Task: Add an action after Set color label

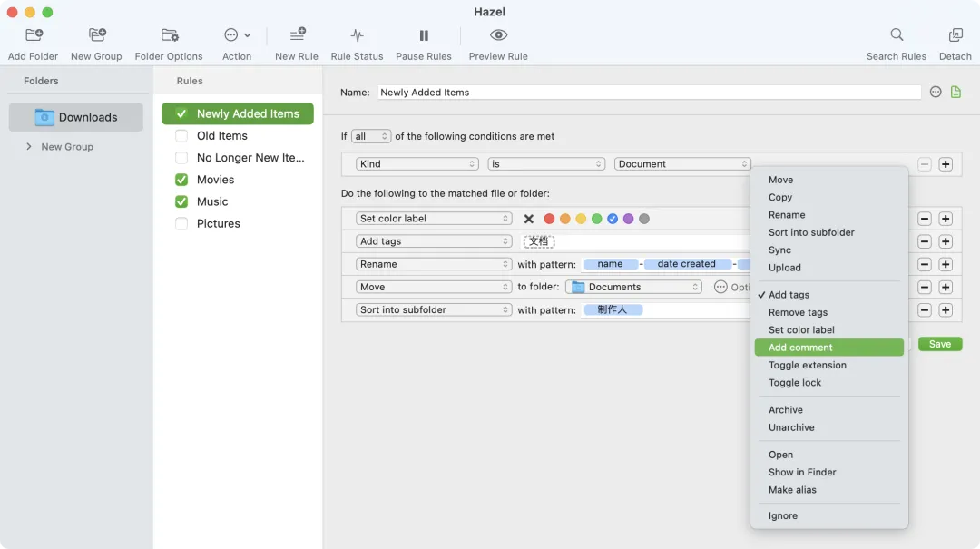Action: [x=946, y=219]
